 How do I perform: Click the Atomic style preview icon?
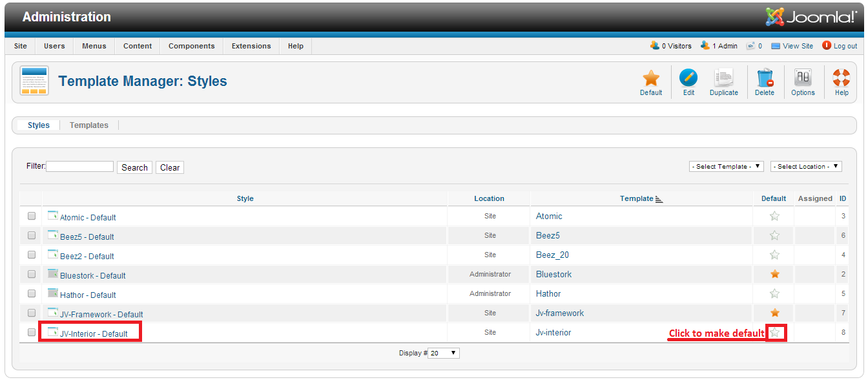[53, 215]
